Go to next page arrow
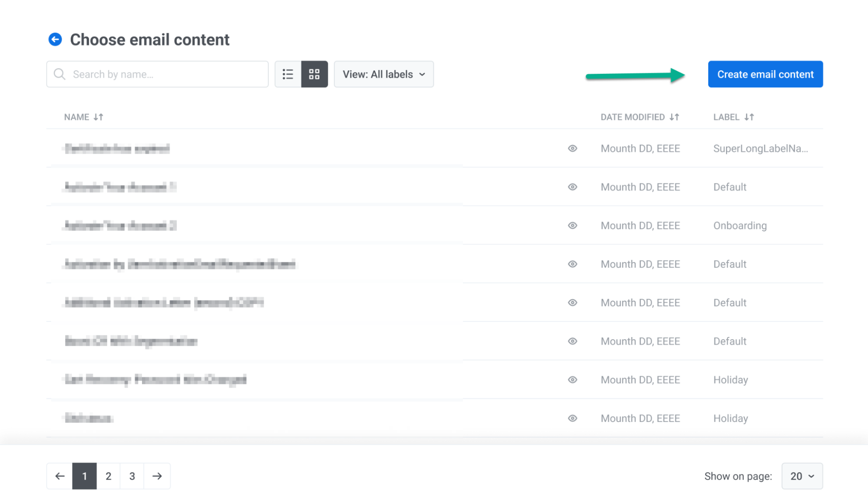868x500 pixels. (x=157, y=476)
